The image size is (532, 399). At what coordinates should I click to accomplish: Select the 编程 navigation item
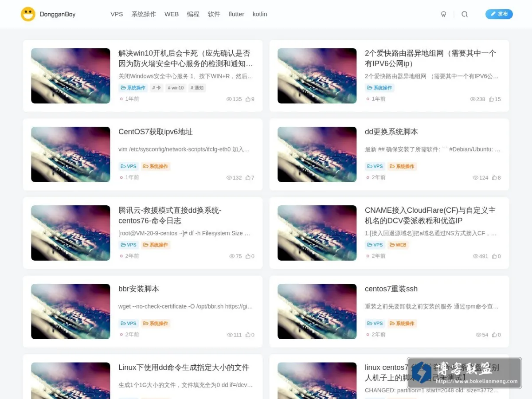[x=193, y=14]
